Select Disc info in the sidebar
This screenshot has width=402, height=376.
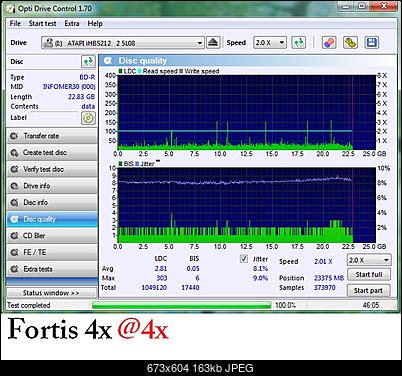coord(52,203)
